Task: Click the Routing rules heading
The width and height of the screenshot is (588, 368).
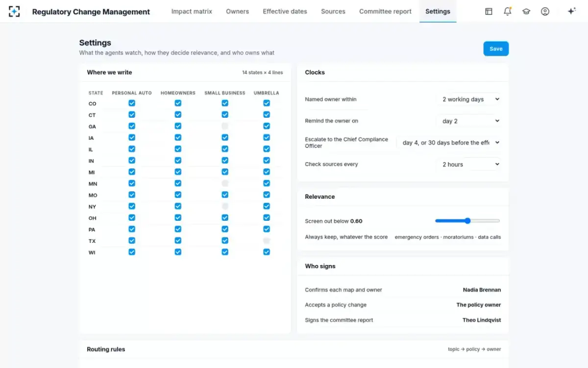Action: (x=106, y=349)
